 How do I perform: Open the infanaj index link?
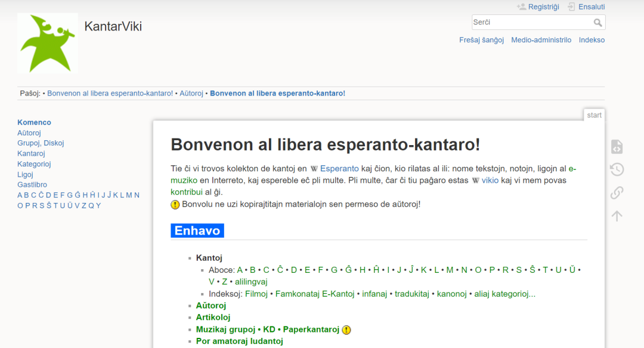pos(374,294)
